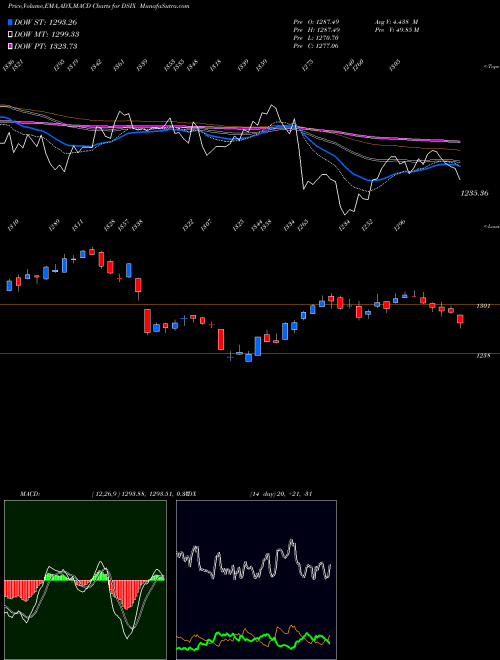Click the Avg V: 4.438 M text

point(396,21)
